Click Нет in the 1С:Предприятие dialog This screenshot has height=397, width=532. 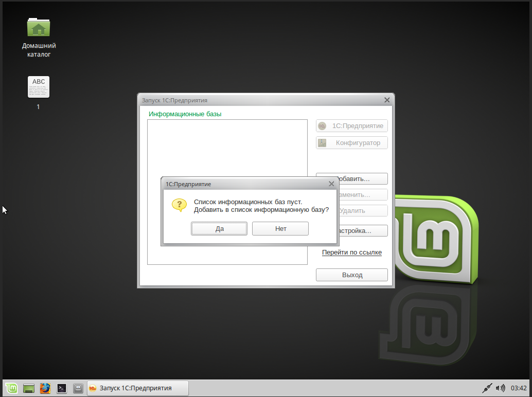280,228
